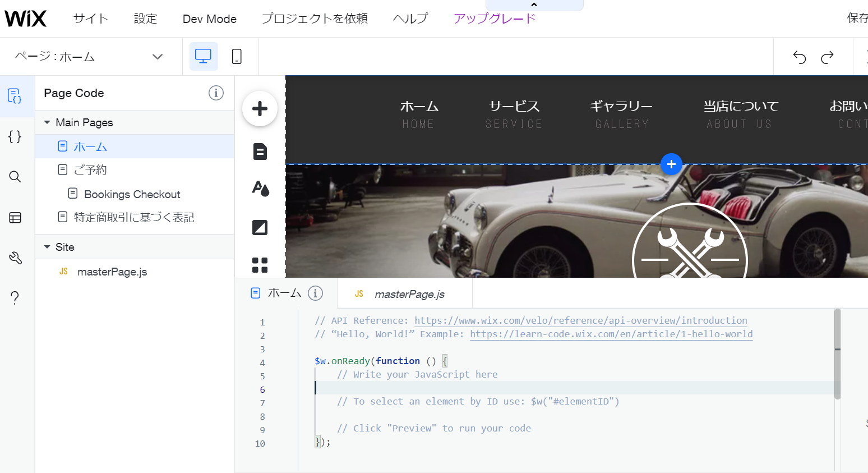Screen dimensions: 868x473
Task: Open the search panel in sidebar
Action: [15, 177]
